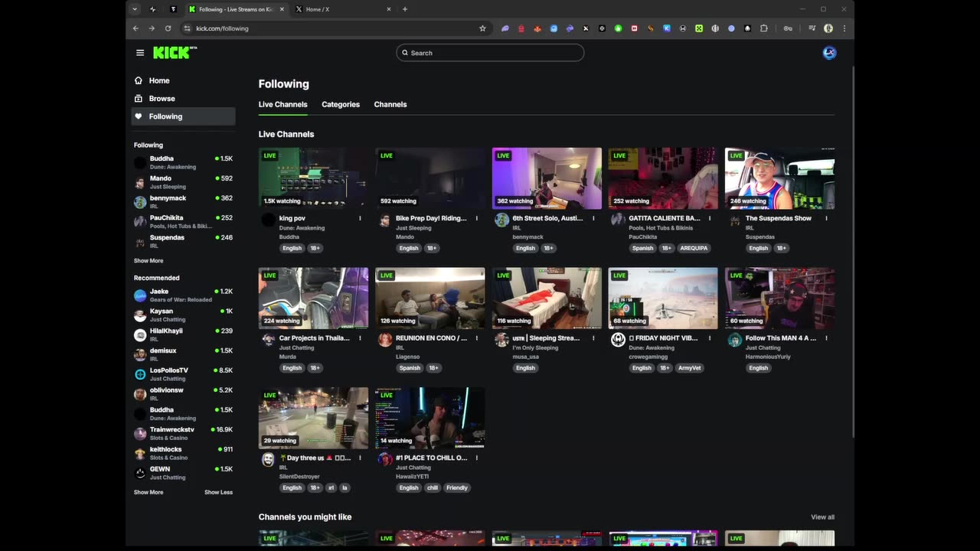This screenshot has width=980, height=551.
Task: Open options for 6th Street Solo stream
Action: (x=593, y=218)
